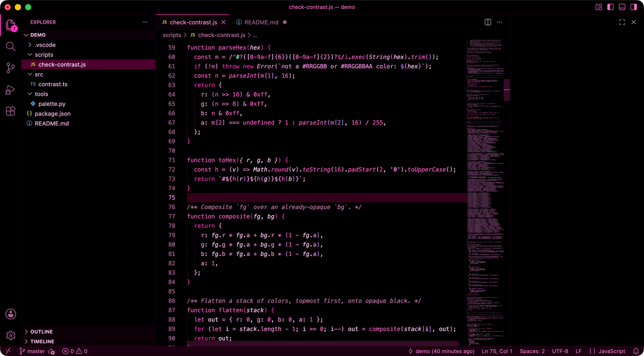
Task: Open README.md in the file tree
Action: tap(89, 123)
